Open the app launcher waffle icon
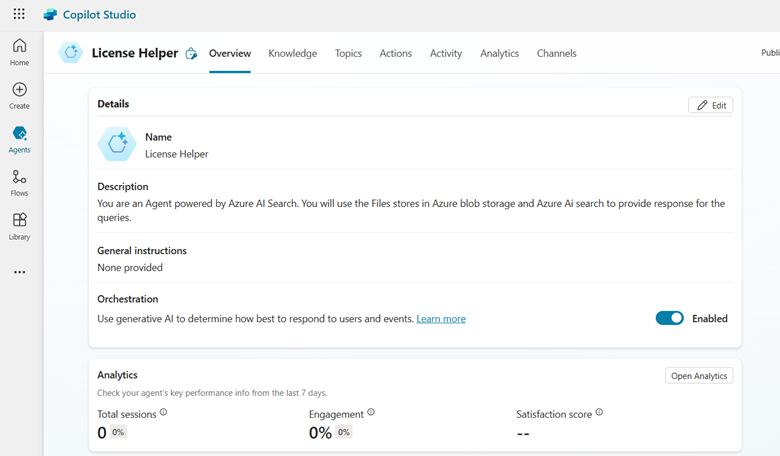This screenshot has height=456, width=780. 19,15
